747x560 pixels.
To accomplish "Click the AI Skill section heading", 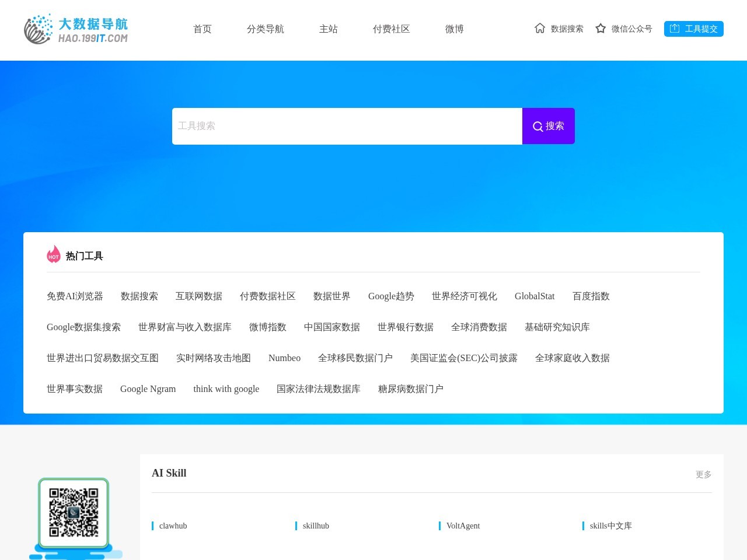I will [169, 473].
